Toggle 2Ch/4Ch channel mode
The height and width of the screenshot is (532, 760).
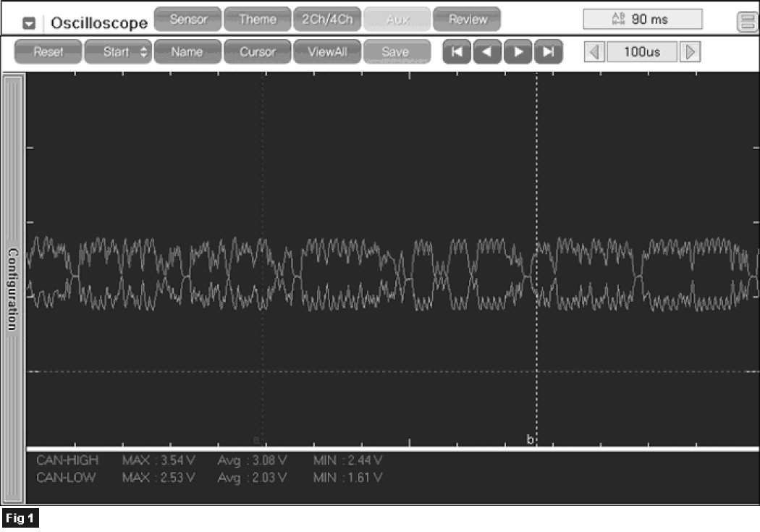[327, 20]
